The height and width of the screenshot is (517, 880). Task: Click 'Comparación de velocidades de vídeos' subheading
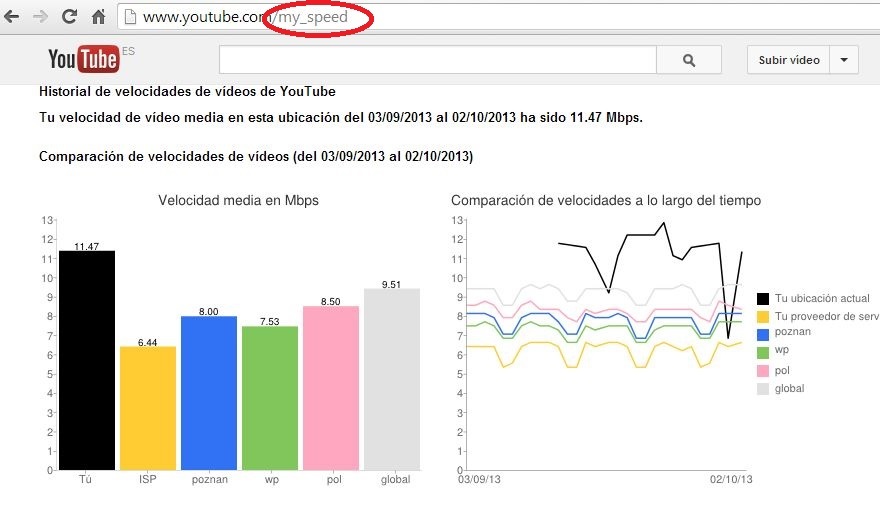point(256,157)
